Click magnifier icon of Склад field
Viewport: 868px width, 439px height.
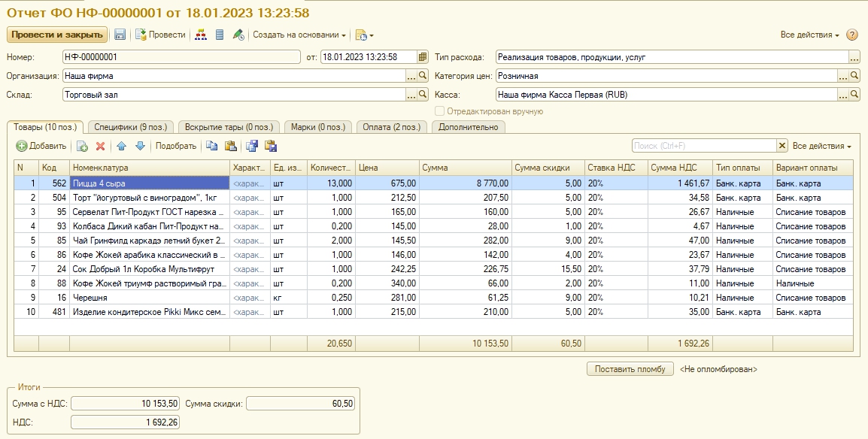click(423, 95)
